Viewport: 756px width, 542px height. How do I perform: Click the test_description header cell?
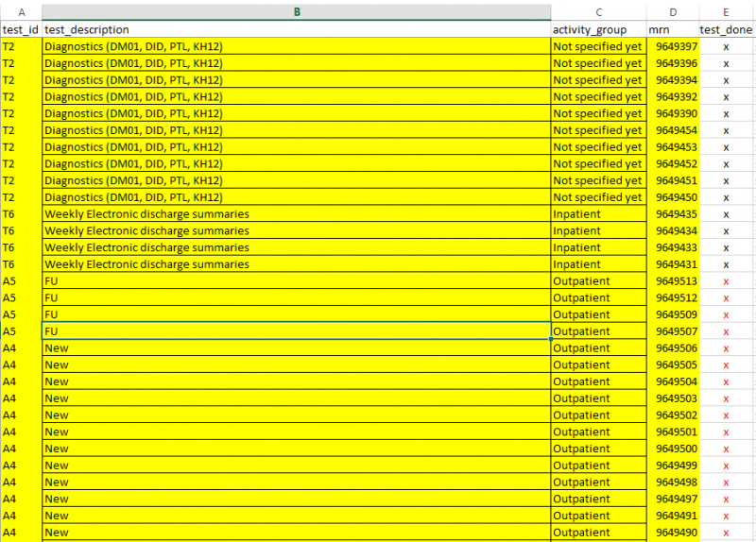coord(297,29)
